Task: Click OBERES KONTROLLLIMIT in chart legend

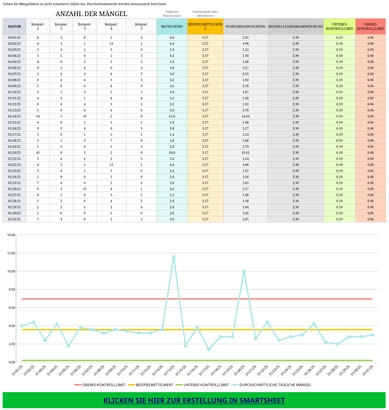Action: (x=100, y=385)
